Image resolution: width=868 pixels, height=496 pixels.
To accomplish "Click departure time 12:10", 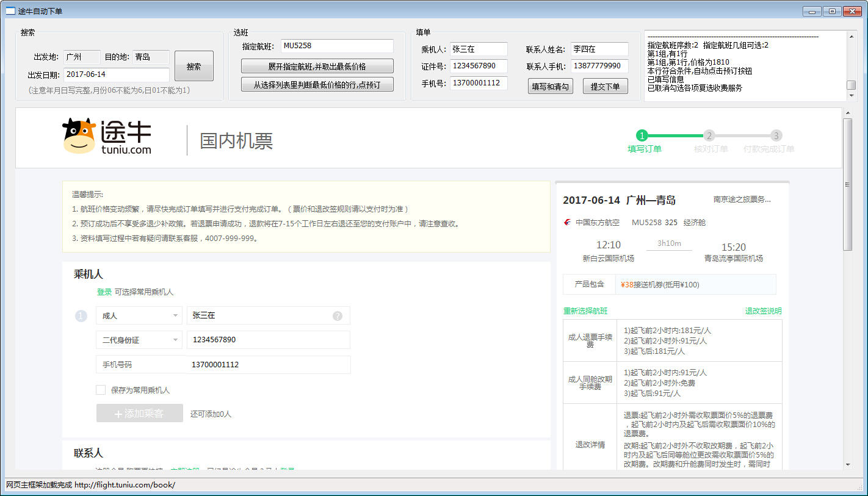I will coord(609,245).
